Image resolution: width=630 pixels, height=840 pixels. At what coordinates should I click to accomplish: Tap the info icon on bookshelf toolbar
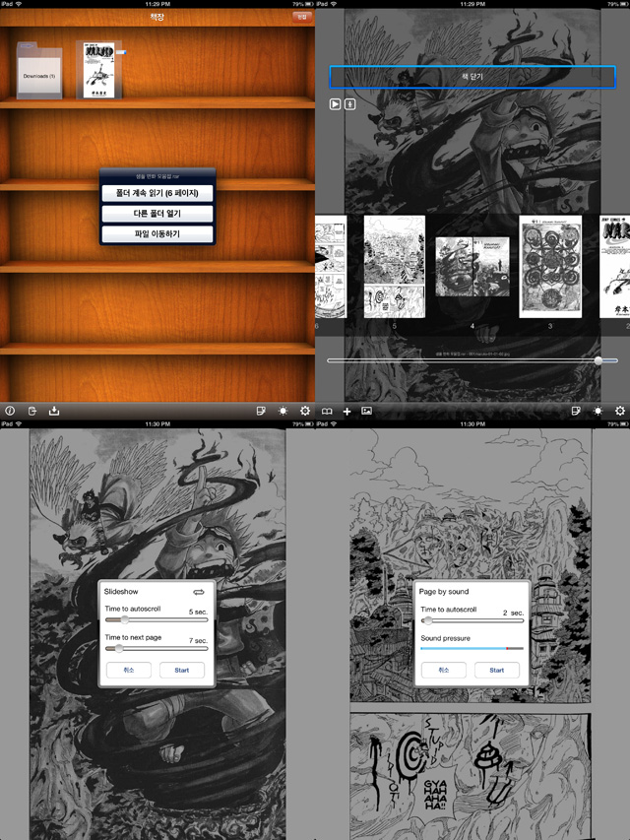coord(10,411)
